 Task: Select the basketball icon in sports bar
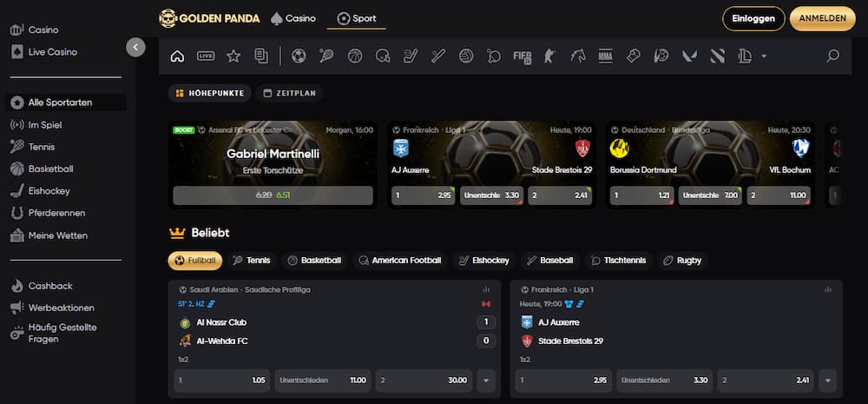[x=355, y=56]
